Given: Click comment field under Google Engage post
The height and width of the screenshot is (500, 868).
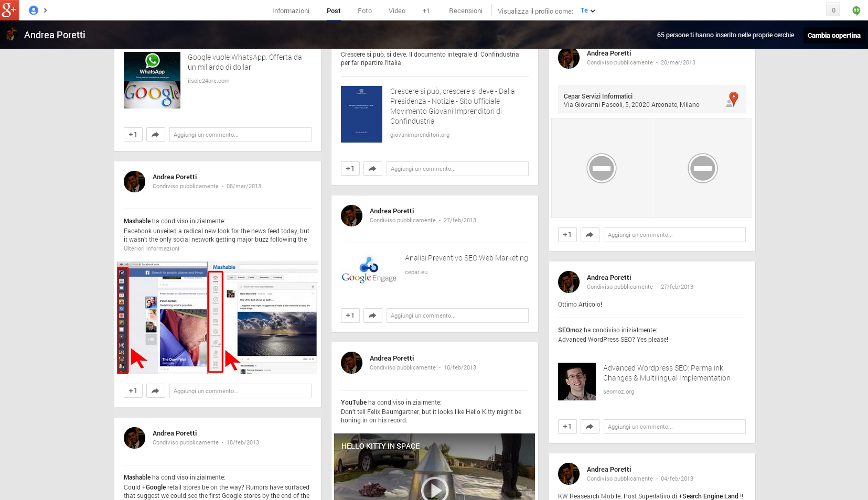Looking at the screenshot, I should tap(457, 316).
